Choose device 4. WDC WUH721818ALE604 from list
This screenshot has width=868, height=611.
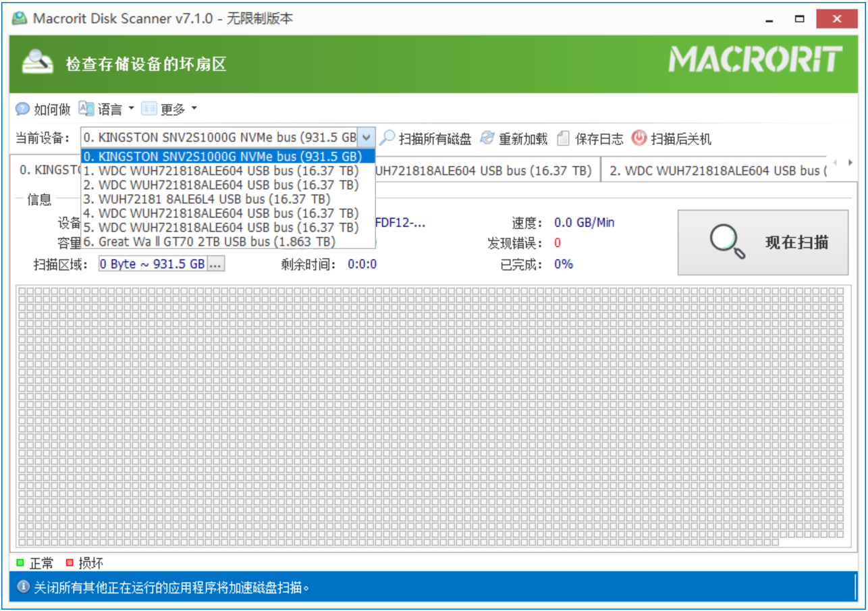click(x=228, y=213)
